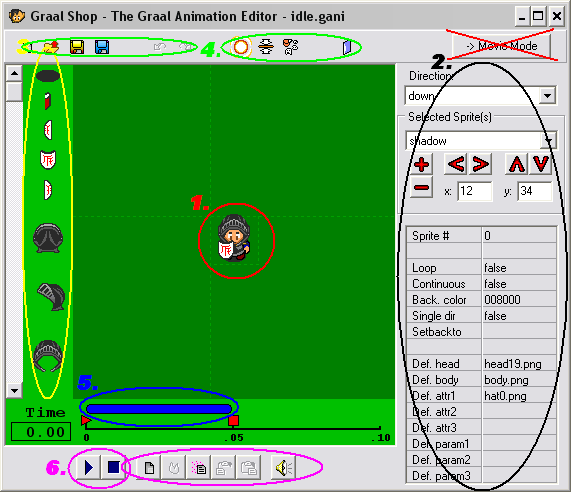Image resolution: width=571 pixels, height=492 pixels.
Task: Click the red minus remove sprite button
Action: click(x=421, y=188)
